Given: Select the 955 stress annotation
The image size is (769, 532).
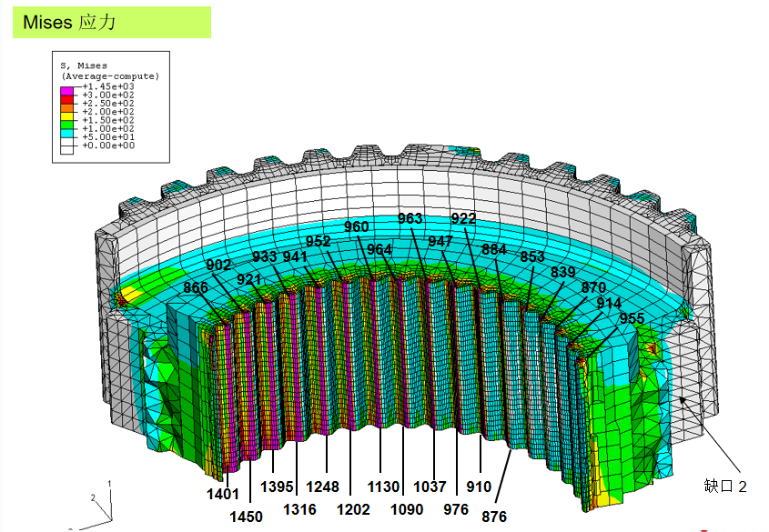Looking at the screenshot, I should 632,318.
